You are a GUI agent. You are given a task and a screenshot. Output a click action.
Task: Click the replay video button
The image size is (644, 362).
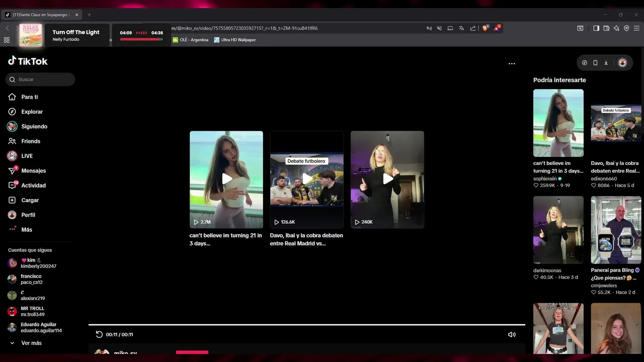(99, 334)
